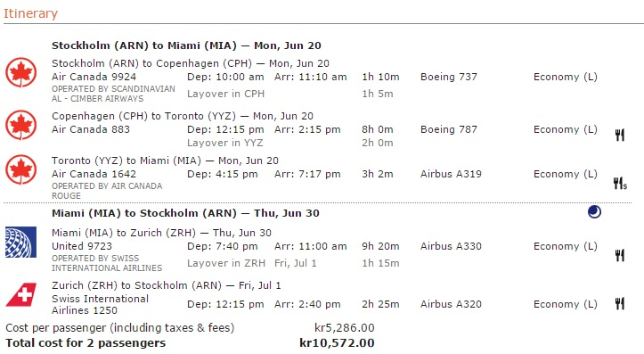The height and width of the screenshot is (354, 644).
Task: Click the Air Canada 9924 flight number
Action: point(94,77)
